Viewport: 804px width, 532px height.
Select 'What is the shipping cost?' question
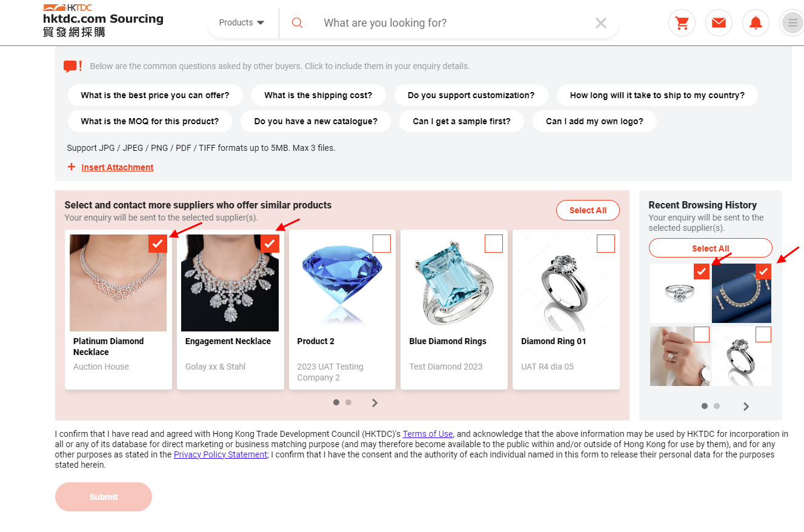click(318, 95)
